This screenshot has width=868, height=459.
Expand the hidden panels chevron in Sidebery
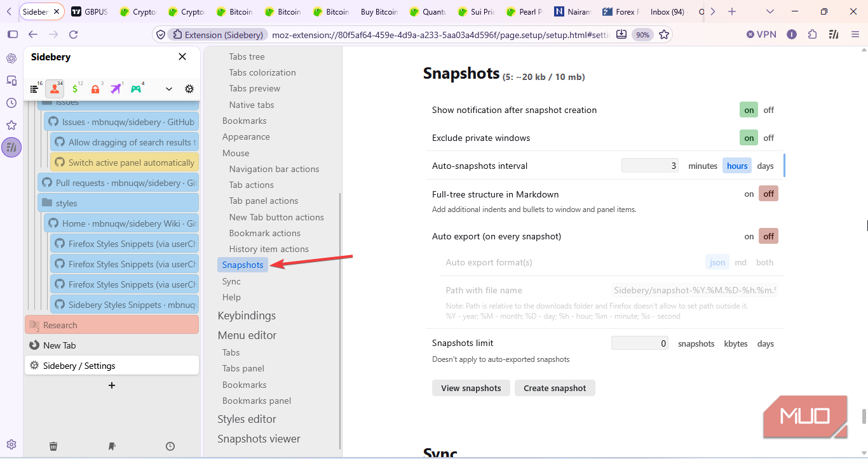coord(169,89)
